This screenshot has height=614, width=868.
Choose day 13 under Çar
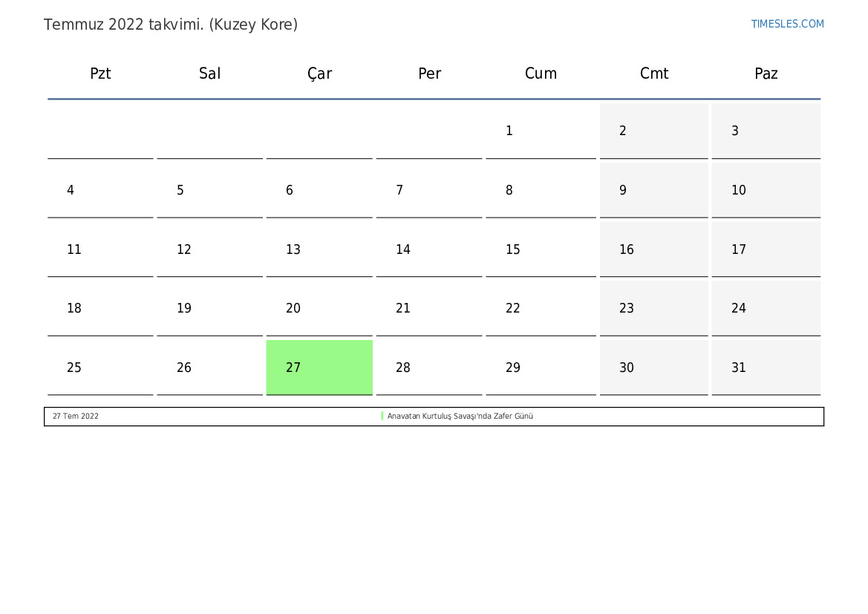[x=319, y=249]
